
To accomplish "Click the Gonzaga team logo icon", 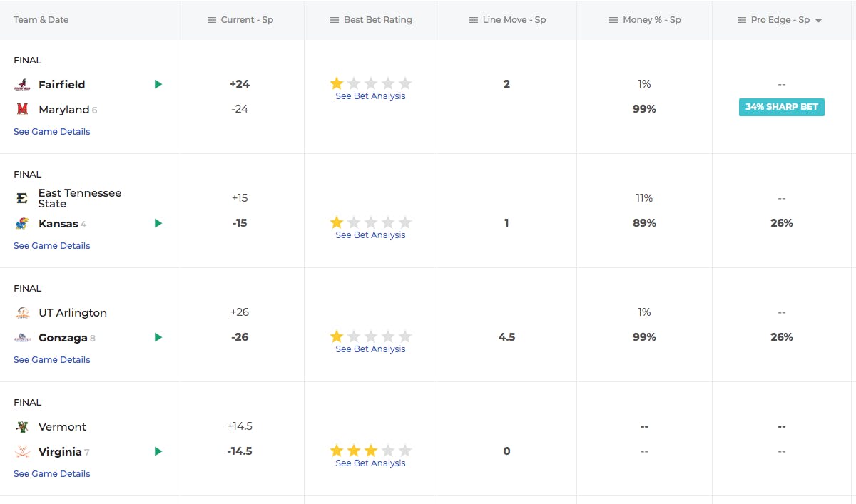I will [22, 338].
